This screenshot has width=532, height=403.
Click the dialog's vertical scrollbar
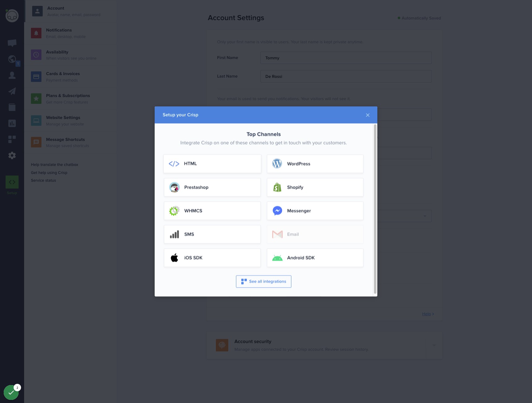(375, 209)
